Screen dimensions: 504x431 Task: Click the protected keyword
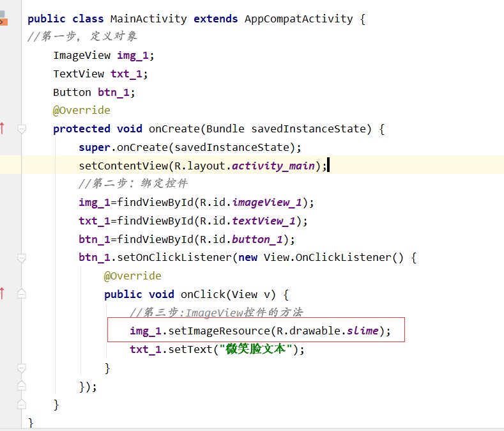(x=82, y=129)
